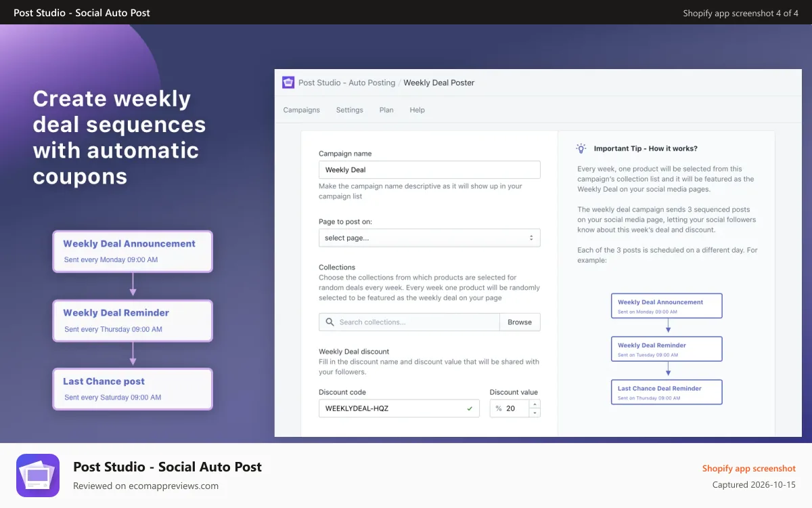Viewport: 812px width, 508px height.
Task: Increase discount value with up stepper arrow
Action: [x=535, y=404]
